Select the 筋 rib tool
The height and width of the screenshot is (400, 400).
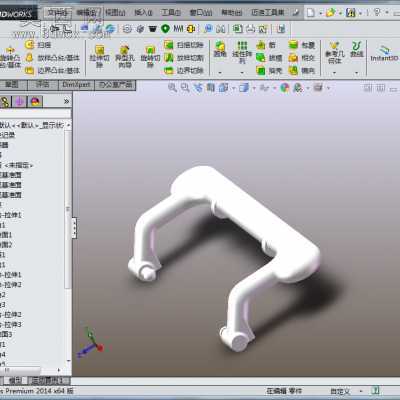click(x=266, y=45)
